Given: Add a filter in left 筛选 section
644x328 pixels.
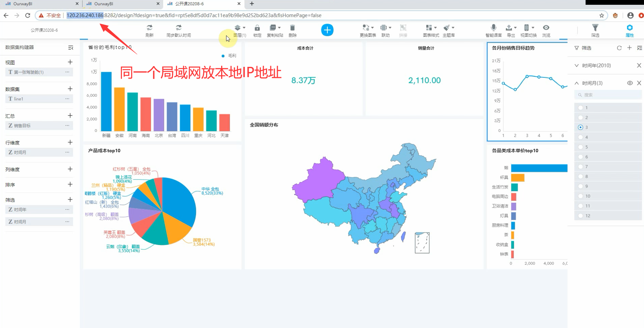Looking at the screenshot, I should (x=70, y=199).
